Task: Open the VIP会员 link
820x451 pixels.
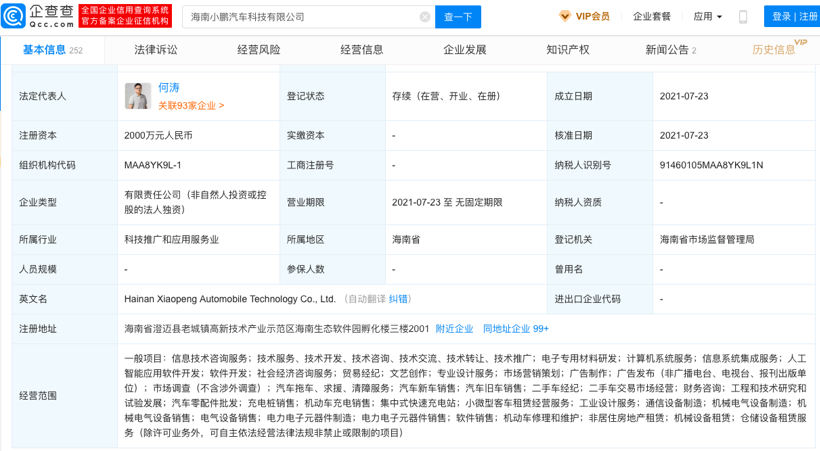Action: 593,17
